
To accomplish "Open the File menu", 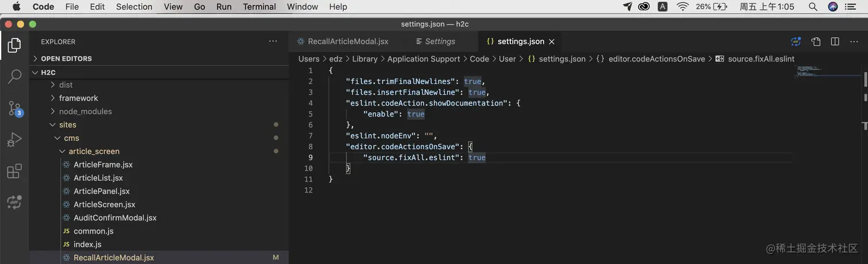I will coord(72,7).
